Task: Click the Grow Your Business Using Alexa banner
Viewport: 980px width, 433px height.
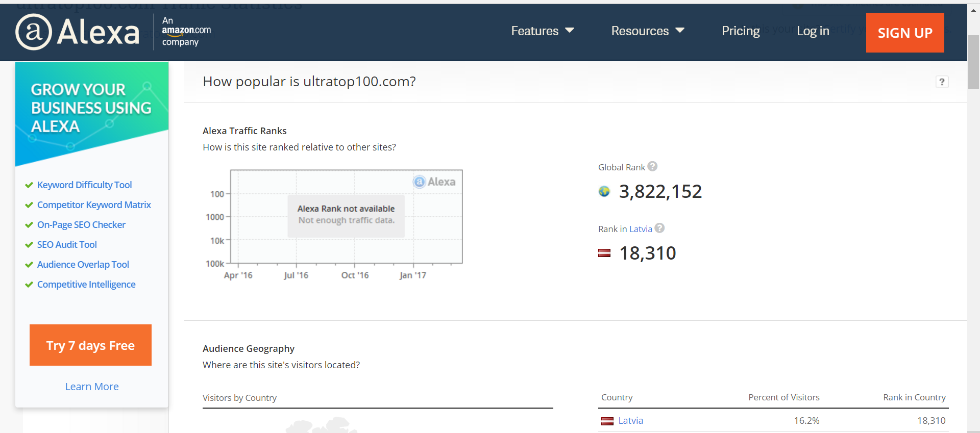Action: [92, 114]
